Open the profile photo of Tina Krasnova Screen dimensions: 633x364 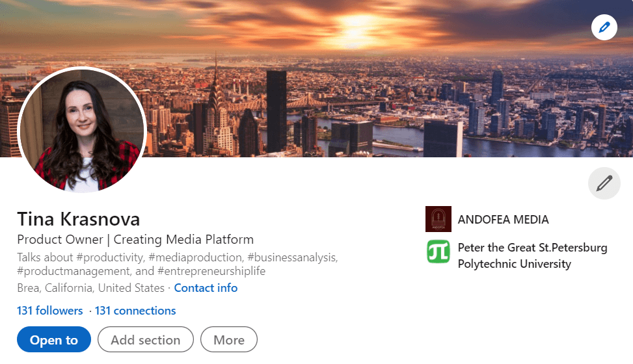(81, 130)
